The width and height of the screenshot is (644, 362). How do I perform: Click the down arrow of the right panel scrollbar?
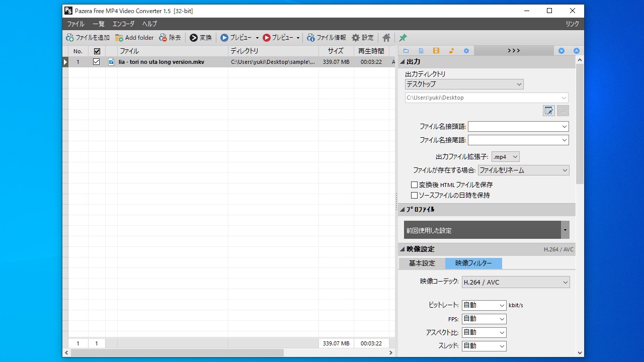coord(580,353)
